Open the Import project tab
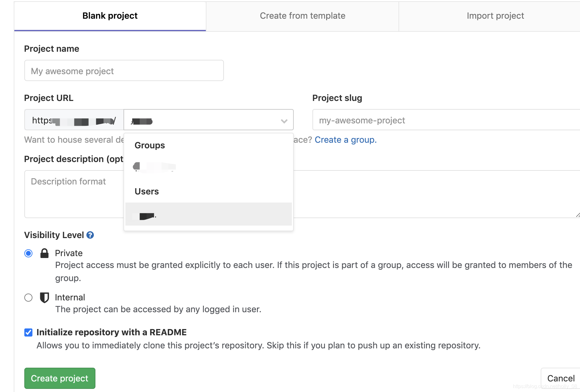 pos(495,16)
